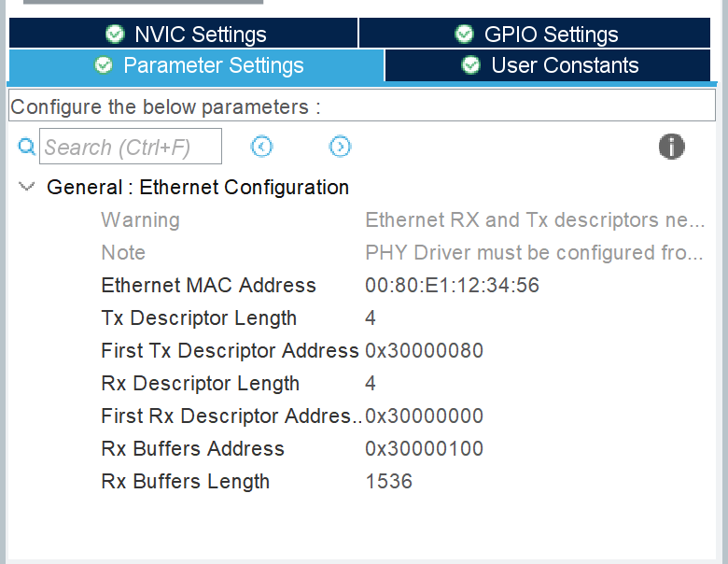Collapse General : Ethernet Configuration section

point(26,187)
